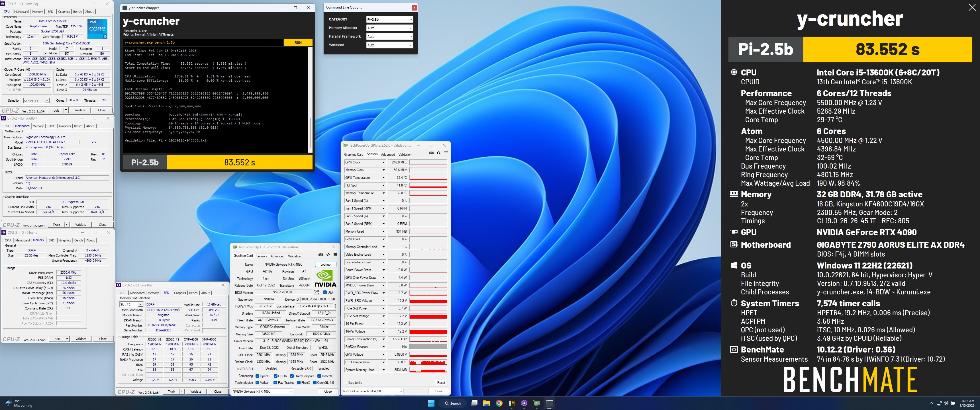Click the BenchMate taskbar icon
This screenshot has width=980, height=410.
click(x=512, y=403)
